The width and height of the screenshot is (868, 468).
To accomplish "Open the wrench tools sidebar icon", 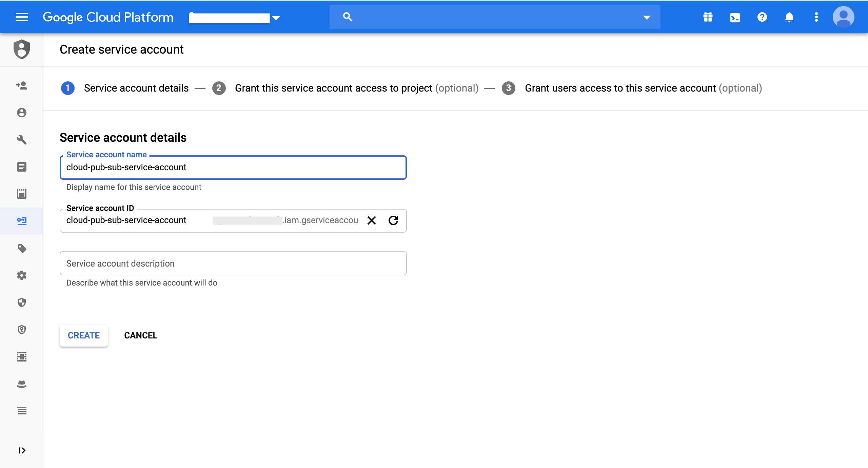I will click(22, 139).
